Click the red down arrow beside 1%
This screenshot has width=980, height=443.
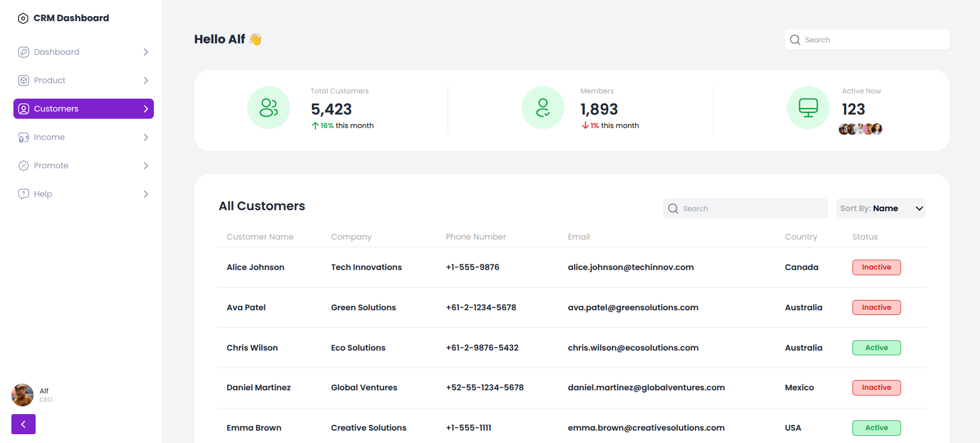coord(585,125)
